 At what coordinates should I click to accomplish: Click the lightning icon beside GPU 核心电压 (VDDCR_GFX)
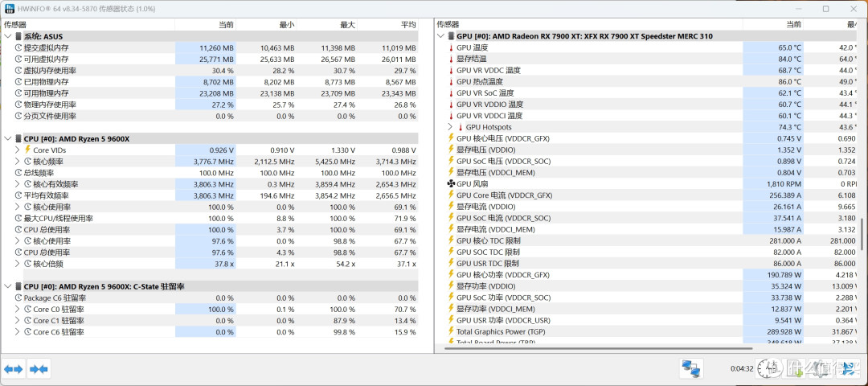pos(451,138)
